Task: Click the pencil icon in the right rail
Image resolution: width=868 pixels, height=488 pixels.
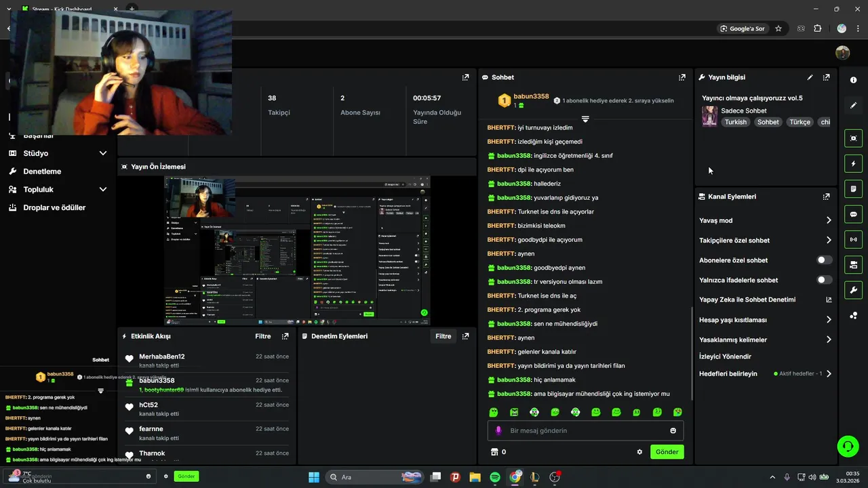Action: pos(853,105)
